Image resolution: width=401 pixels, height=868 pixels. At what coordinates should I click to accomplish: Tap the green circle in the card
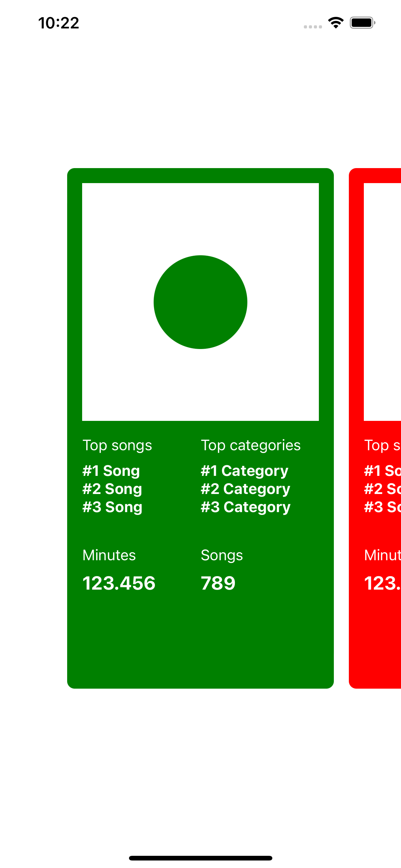[x=200, y=302]
